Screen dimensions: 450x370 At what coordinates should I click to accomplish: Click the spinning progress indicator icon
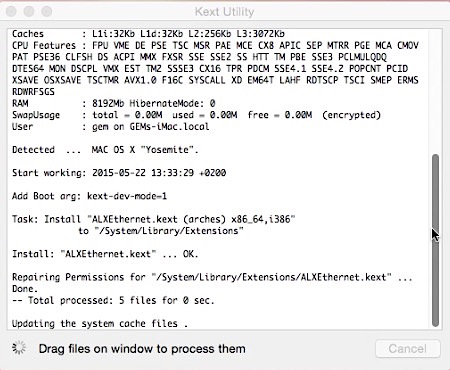pyautogui.click(x=19, y=348)
